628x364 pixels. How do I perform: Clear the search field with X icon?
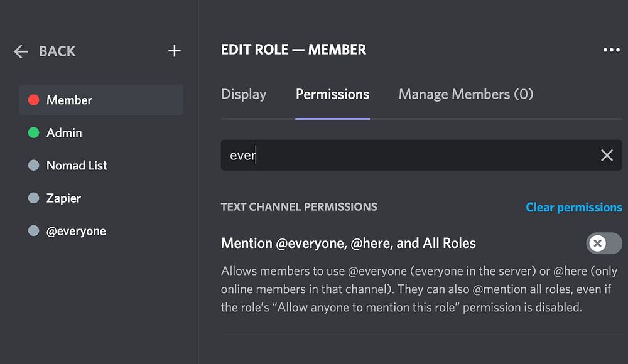[607, 155]
